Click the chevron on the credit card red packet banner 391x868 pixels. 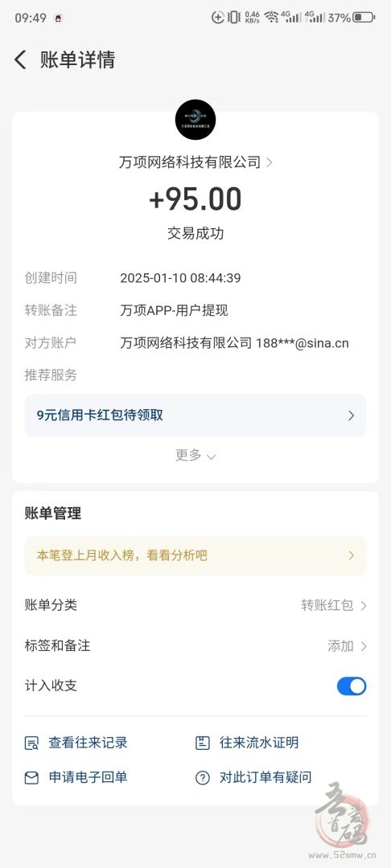coord(351,416)
